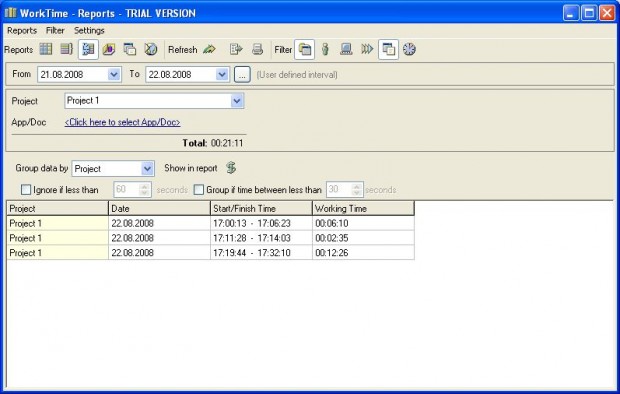Image resolution: width=620 pixels, height=394 pixels.
Task: Print the report using printer icon
Action: pyautogui.click(x=257, y=49)
